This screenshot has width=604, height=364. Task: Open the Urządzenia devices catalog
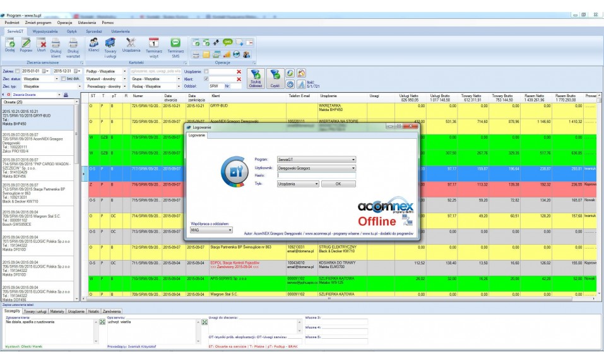pos(131,44)
